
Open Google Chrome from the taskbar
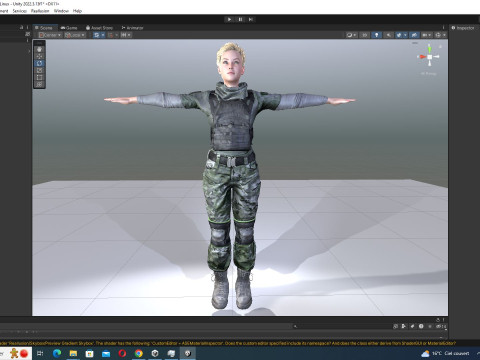(139, 353)
